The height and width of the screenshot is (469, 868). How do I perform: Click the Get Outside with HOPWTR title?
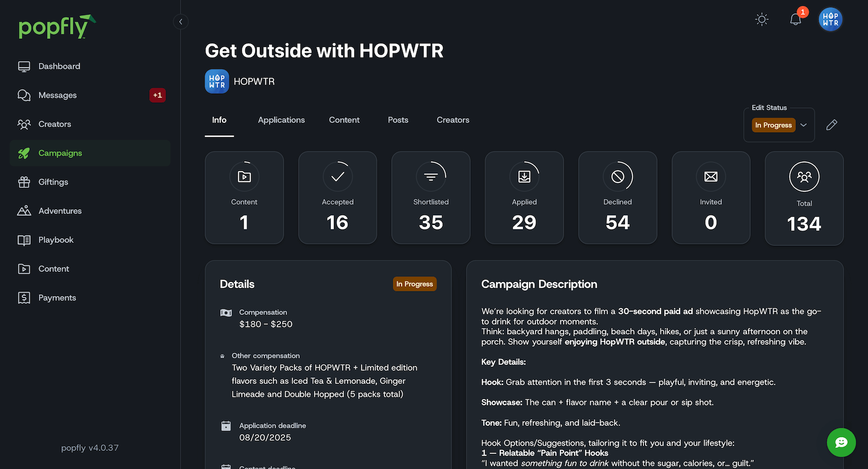(x=324, y=50)
